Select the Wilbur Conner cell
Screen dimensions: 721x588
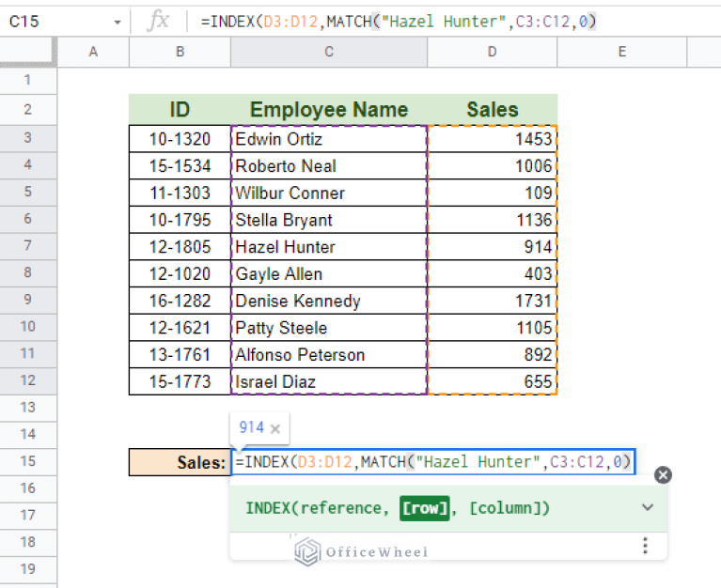point(329,193)
